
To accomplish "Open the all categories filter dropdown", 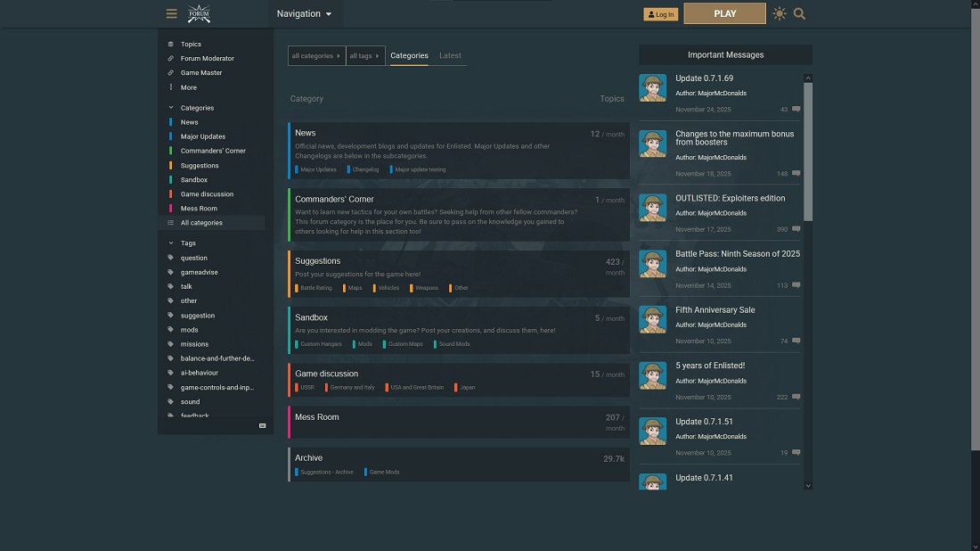I will tap(316, 56).
